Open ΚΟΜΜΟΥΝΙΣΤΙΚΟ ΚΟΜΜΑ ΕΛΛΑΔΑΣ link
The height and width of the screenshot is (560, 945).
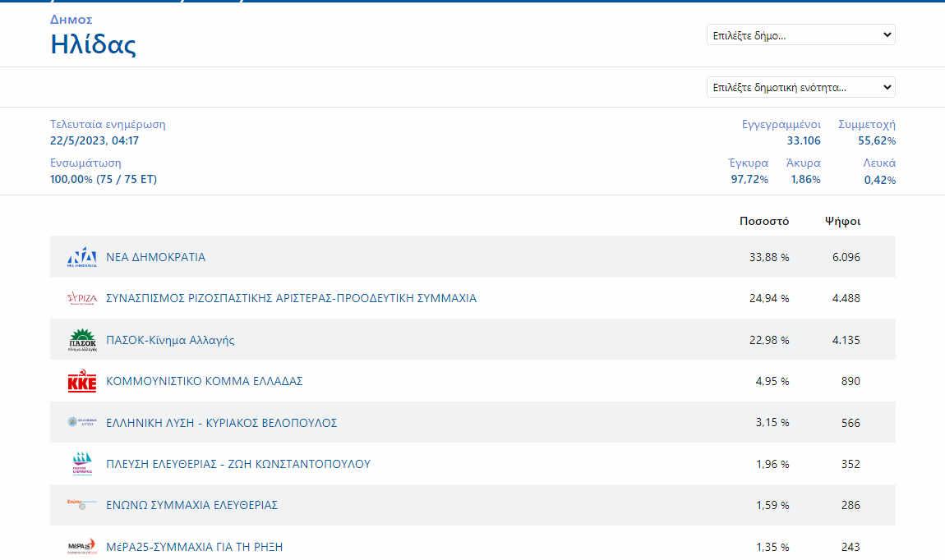click(205, 382)
